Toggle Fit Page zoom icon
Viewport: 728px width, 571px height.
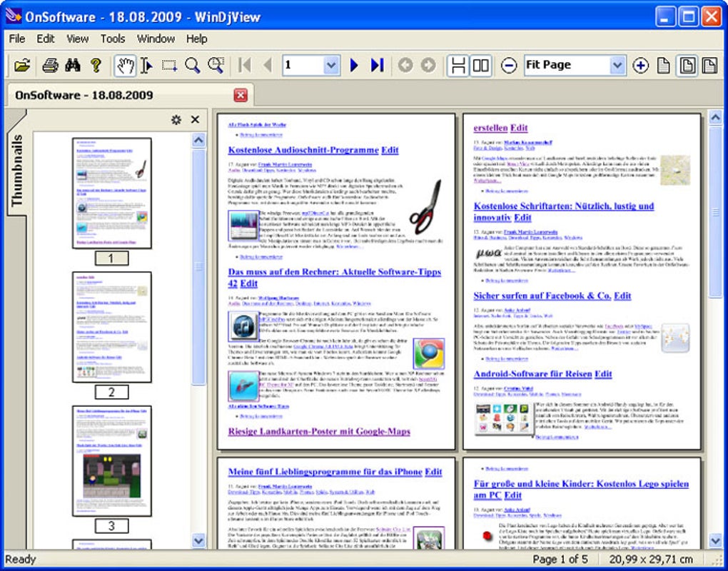[x=687, y=66]
